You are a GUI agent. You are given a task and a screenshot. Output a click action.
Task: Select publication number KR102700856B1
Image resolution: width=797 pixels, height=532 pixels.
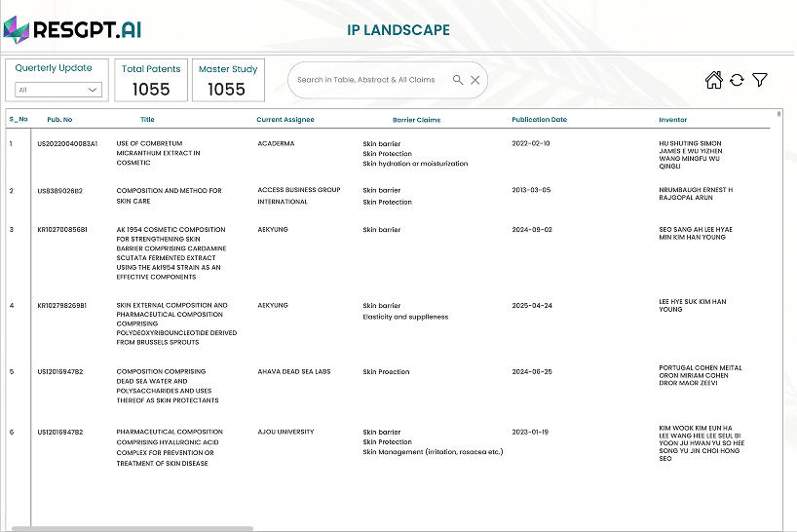click(62, 230)
